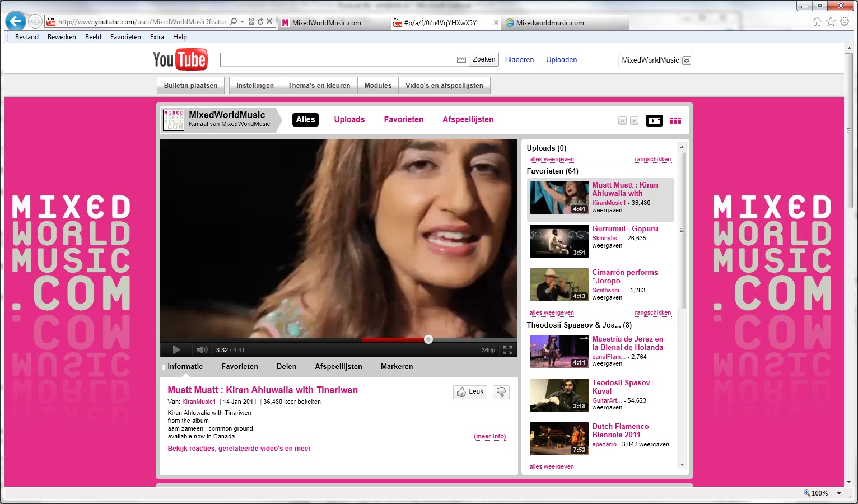Screen dimensions: 858x504
Task: Select the Alles channel filter
Action: tap(306, 119)
